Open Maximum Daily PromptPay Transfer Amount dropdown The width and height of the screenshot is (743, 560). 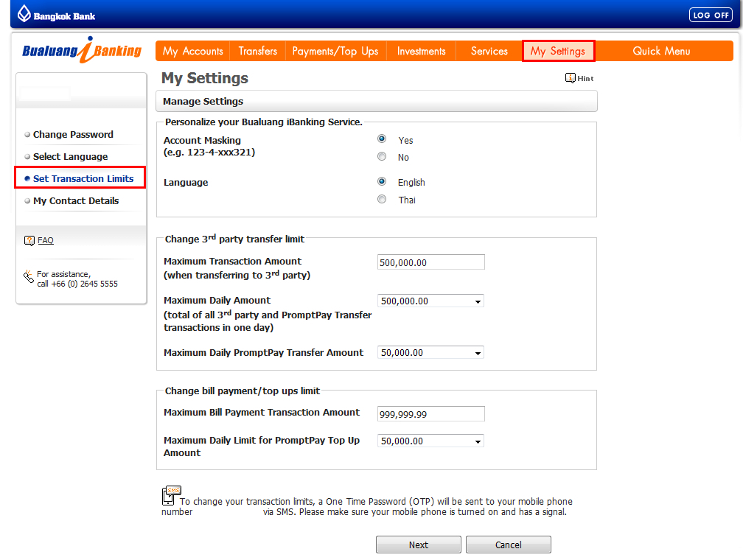430,352
